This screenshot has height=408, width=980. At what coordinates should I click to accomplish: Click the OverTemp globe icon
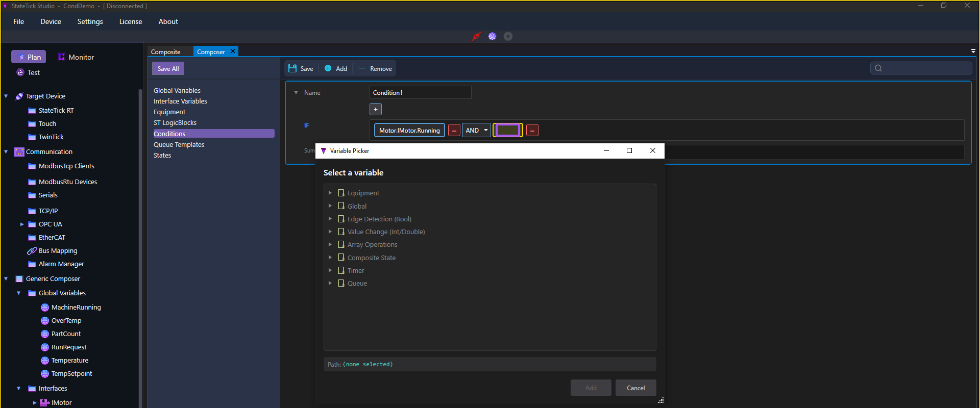[x=45, y=321]
